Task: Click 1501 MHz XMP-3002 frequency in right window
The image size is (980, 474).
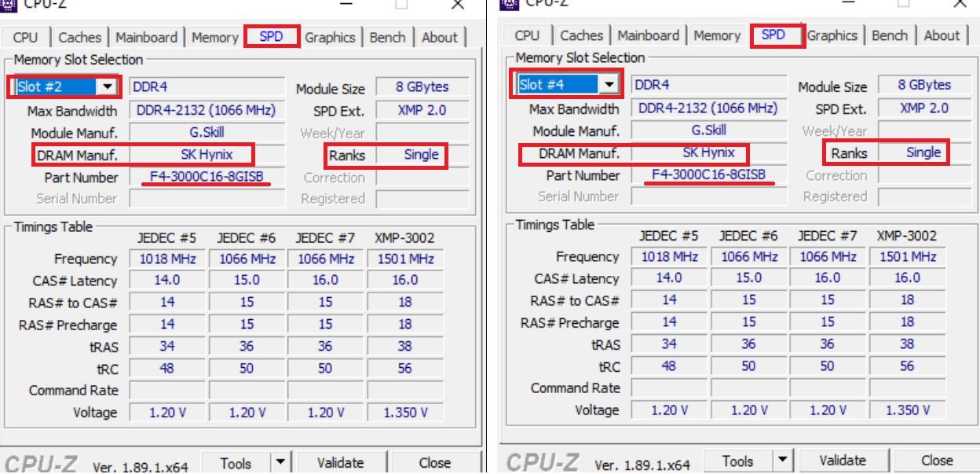Action: click(907, 256)
